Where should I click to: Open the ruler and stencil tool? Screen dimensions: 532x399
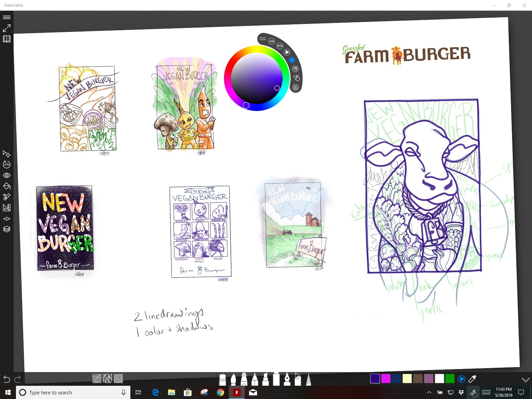7,208
